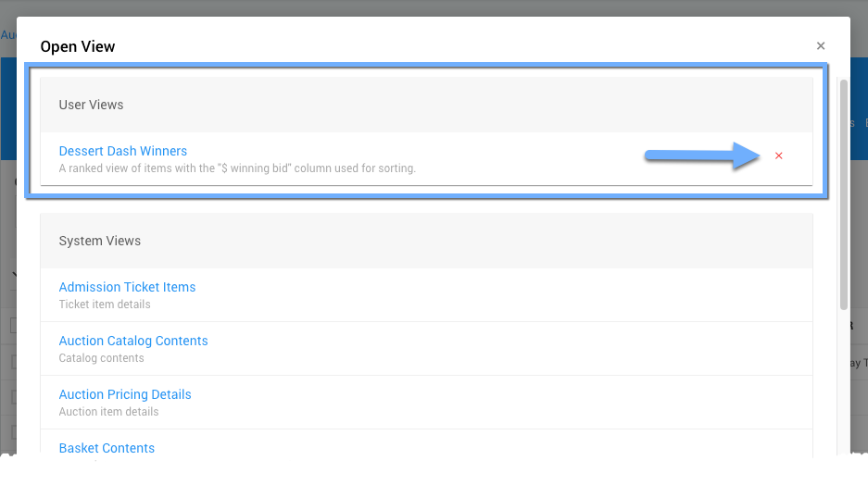
Task: Select the Auction Catalog Contents view
Action: [x=133, y=341]
